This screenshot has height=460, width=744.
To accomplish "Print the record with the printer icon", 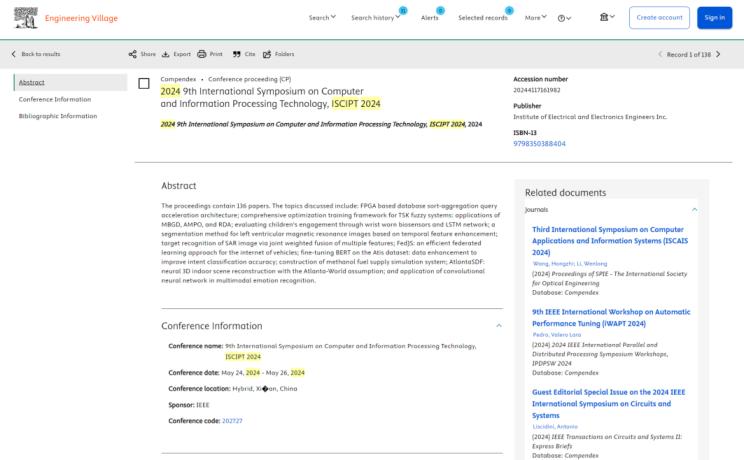I will (x=203, y=54).
